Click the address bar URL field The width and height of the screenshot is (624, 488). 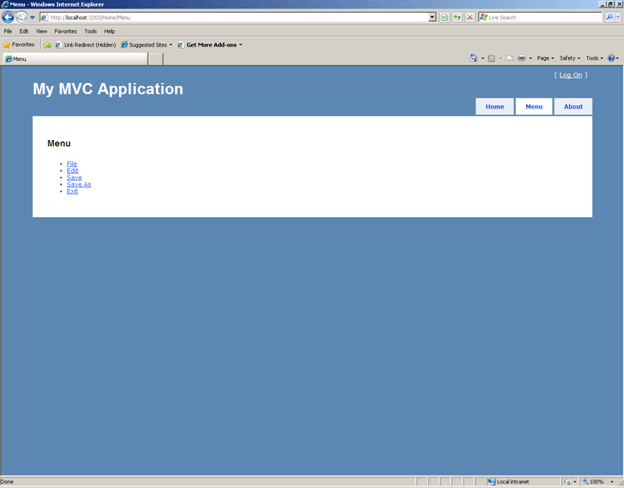pyautogui.click(x=234, y=18)
